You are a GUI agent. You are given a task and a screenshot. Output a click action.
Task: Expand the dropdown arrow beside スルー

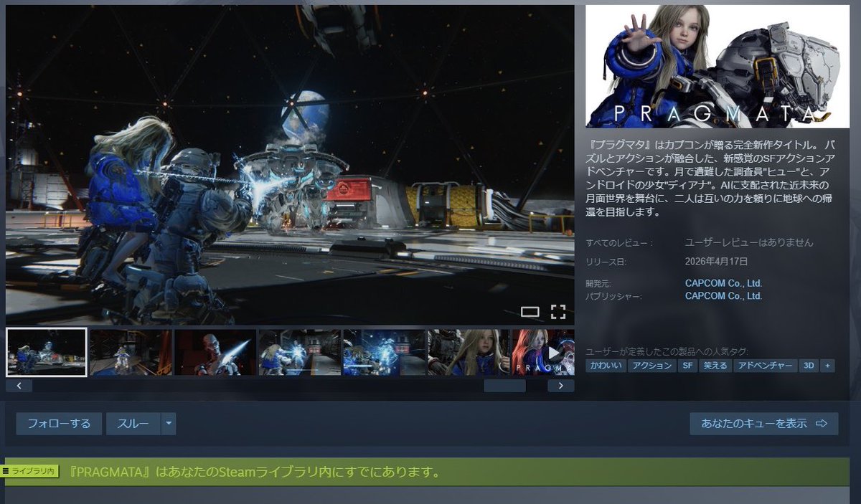pos(169,424)
